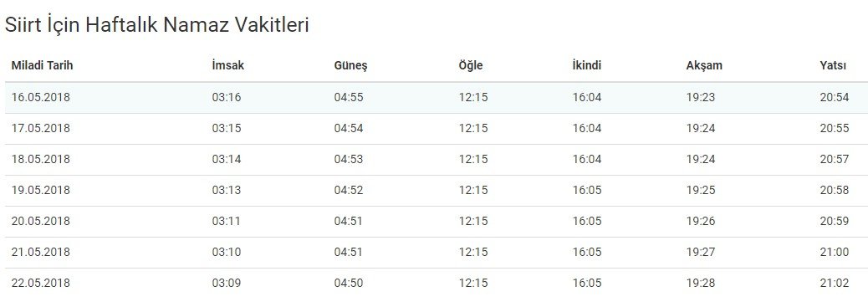Click the İmsak column header

tap(227, 65)
